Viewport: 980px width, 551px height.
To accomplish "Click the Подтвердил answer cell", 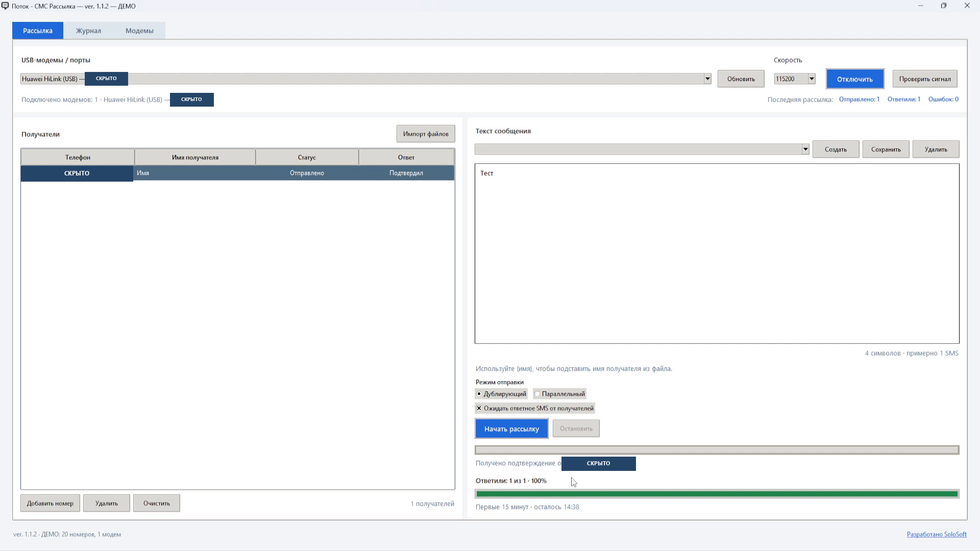I will tap(406, 173).
